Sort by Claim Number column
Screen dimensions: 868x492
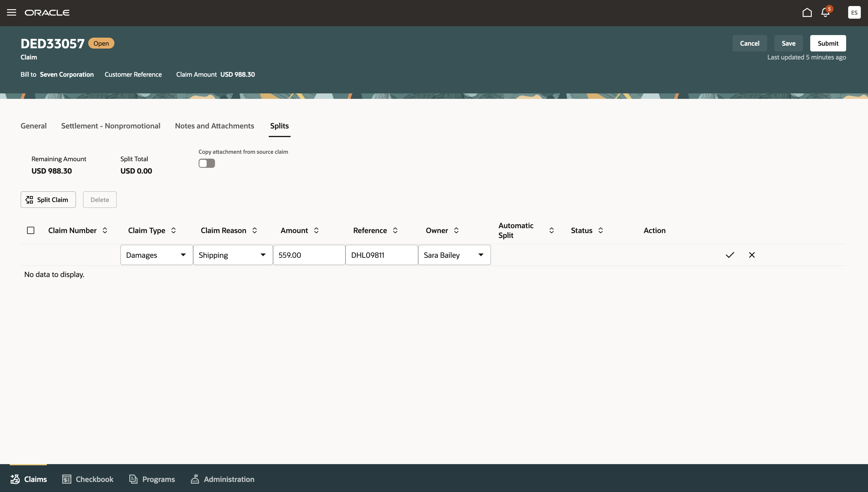point(105,230)
